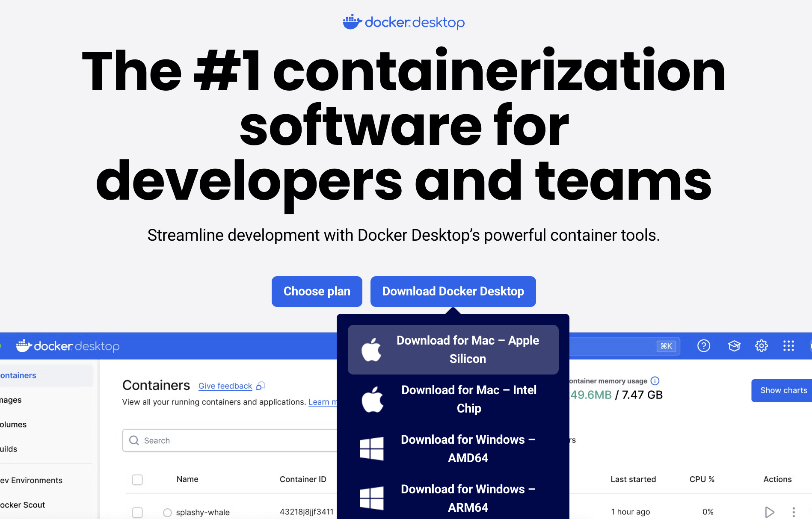Open the Builds sidebar item

point(46,449)
